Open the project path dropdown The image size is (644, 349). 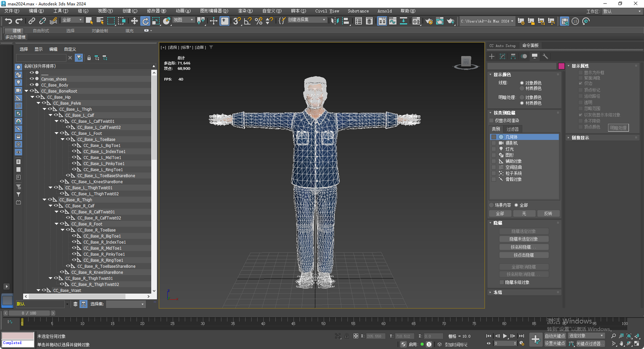click(x=487, y=21)
